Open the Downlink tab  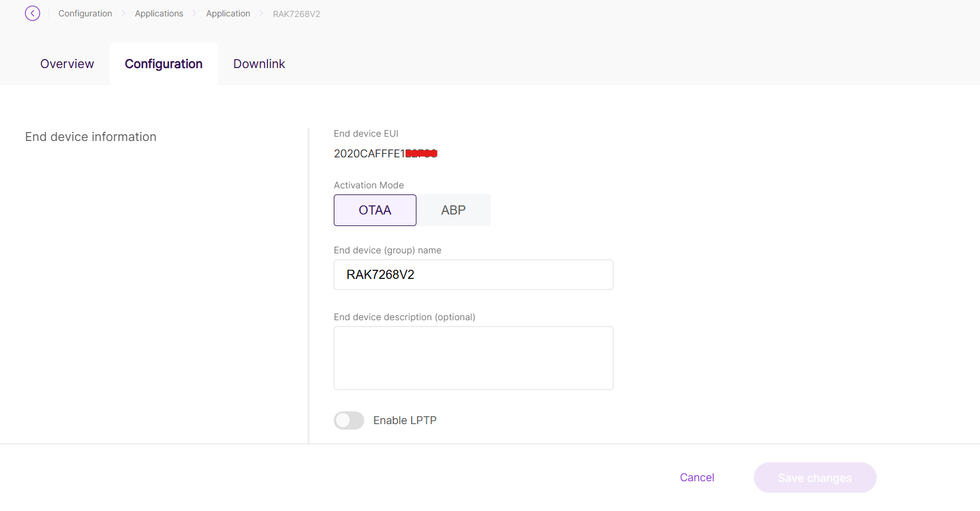[259, 64]
